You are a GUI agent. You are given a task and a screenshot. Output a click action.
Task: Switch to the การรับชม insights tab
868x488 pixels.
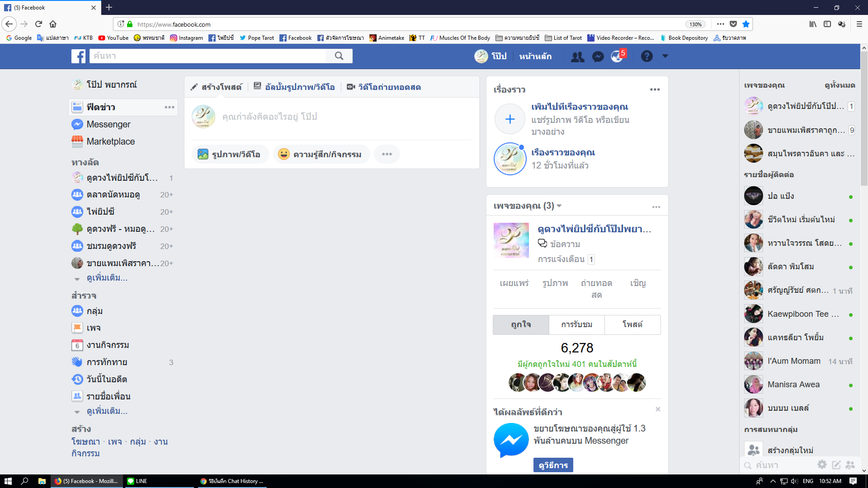(x=577, y=324)
